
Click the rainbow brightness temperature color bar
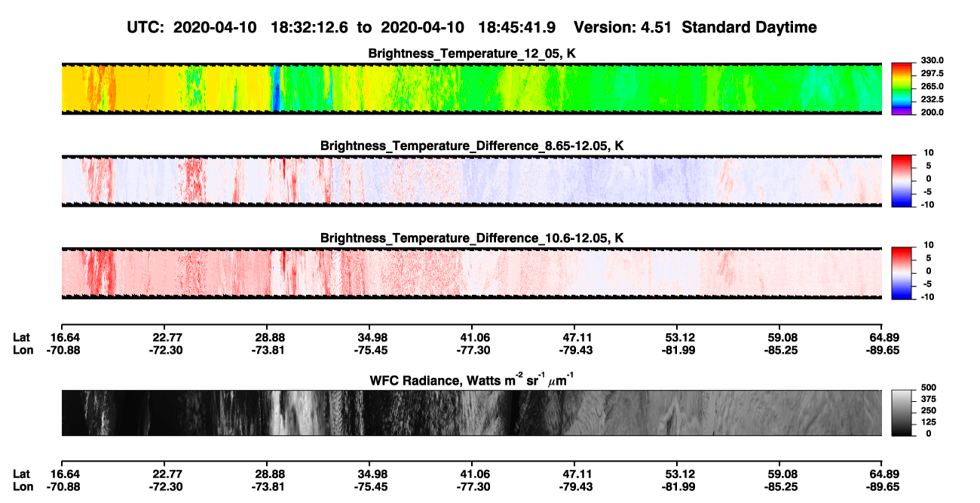coord(901,88)
